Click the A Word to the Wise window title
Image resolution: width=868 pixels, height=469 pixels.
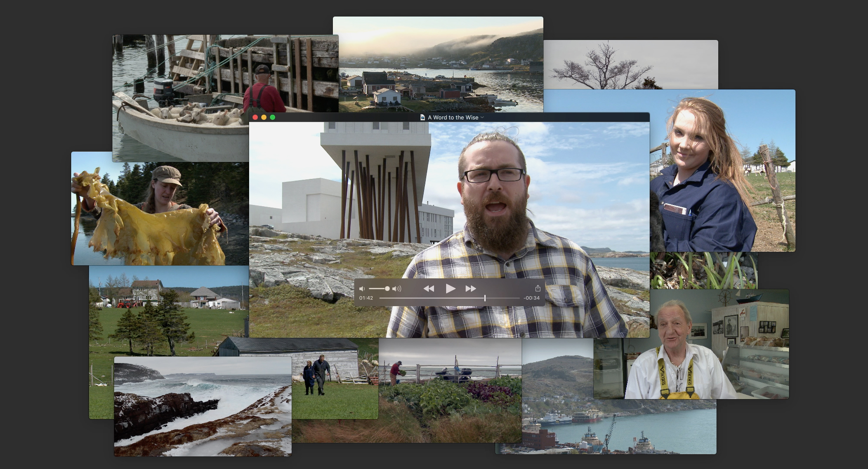(x=453, y=117)
